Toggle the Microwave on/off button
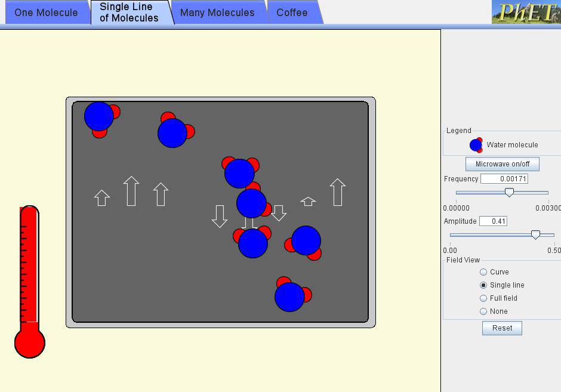The width and height of the screenshot is (561, 392). pyautogui.click(x=502, y=164)
